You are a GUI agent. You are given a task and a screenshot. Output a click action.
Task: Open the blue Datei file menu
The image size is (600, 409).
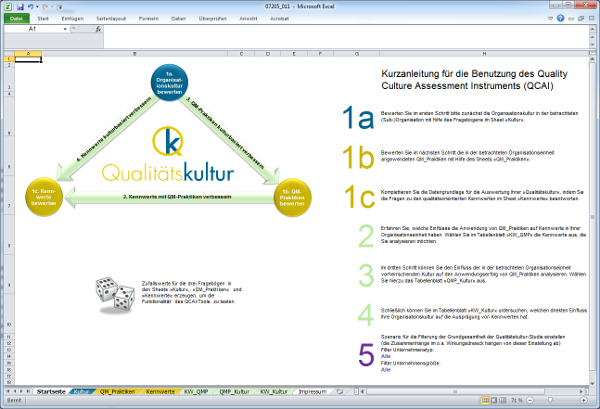click(17, 17)
